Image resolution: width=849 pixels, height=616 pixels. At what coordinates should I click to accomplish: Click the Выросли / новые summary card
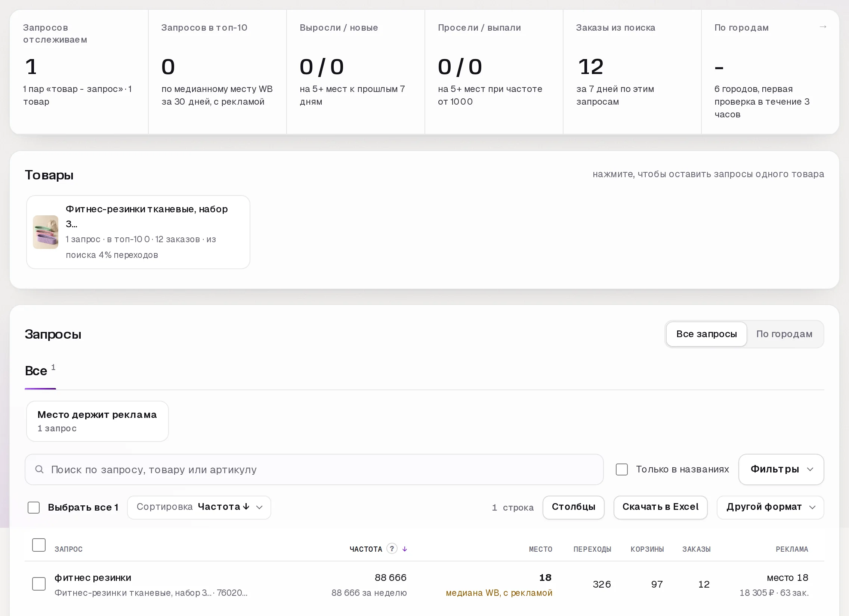click(x=356, y=71)
